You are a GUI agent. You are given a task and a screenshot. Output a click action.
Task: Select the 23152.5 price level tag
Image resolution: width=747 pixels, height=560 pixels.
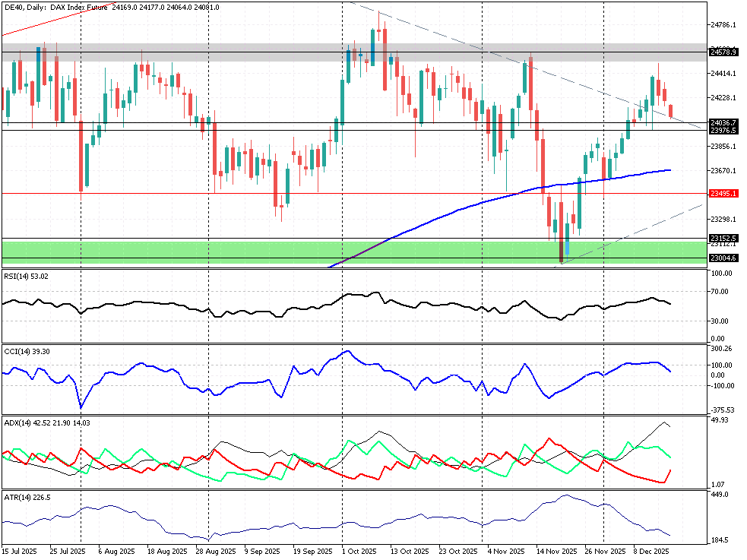coord(723,238)
